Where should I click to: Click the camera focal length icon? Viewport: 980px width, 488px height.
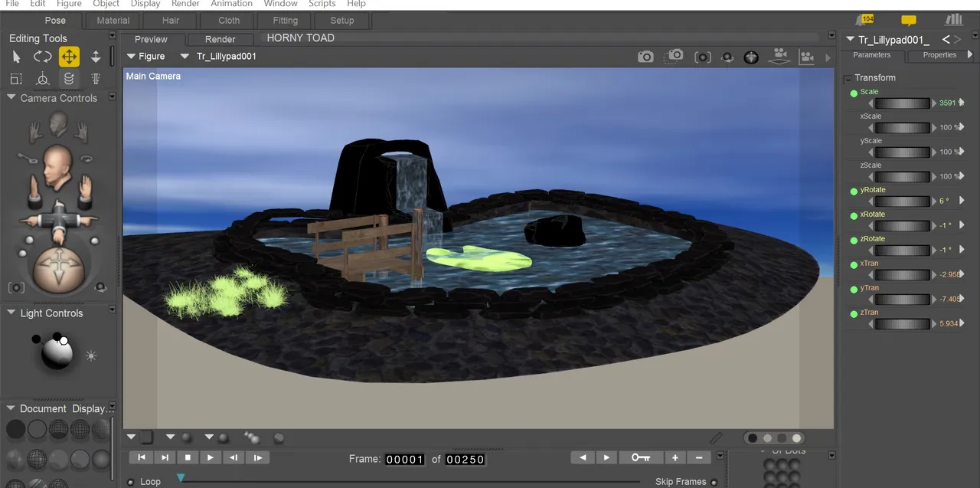tap(16, 288)
